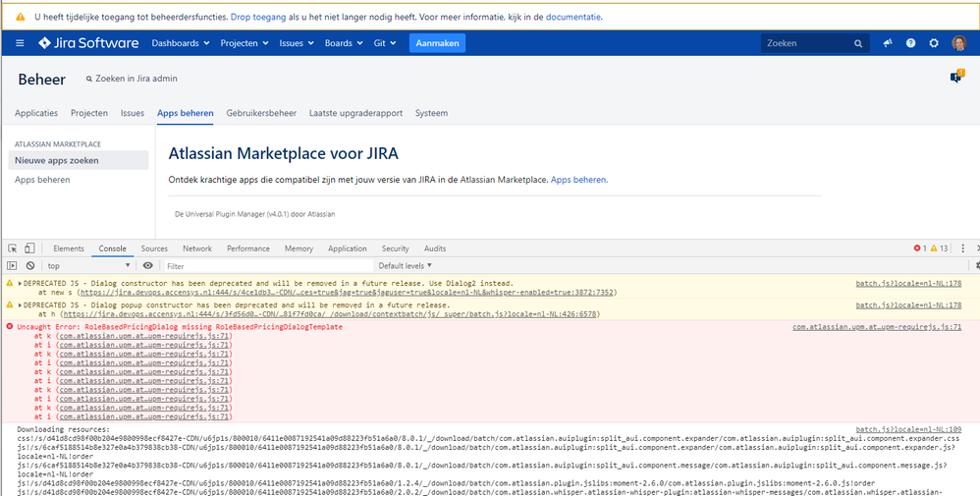980x496 pixels.
Task: Click the 'Downloading resources:' console text
Action: coord(63,429)
